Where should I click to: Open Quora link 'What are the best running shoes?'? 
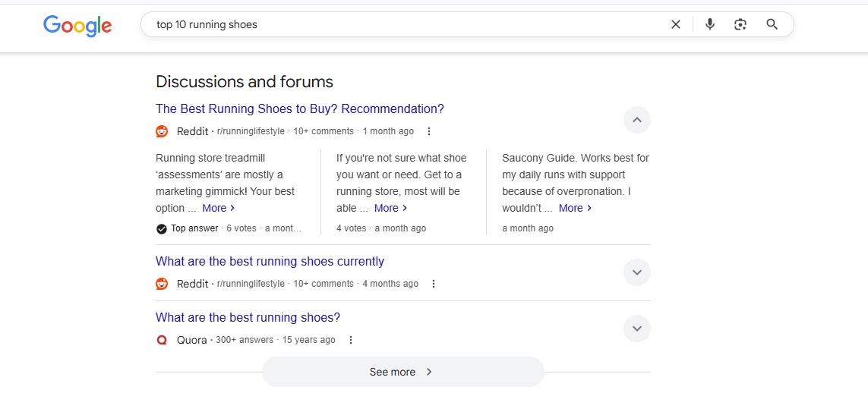point(248,318)
